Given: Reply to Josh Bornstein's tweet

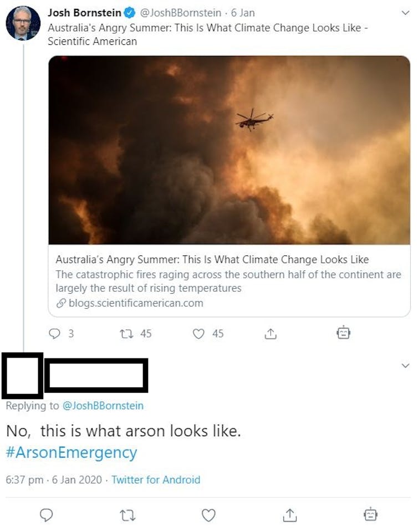Looking at the screenshot, I should click(x=55, y=333).
